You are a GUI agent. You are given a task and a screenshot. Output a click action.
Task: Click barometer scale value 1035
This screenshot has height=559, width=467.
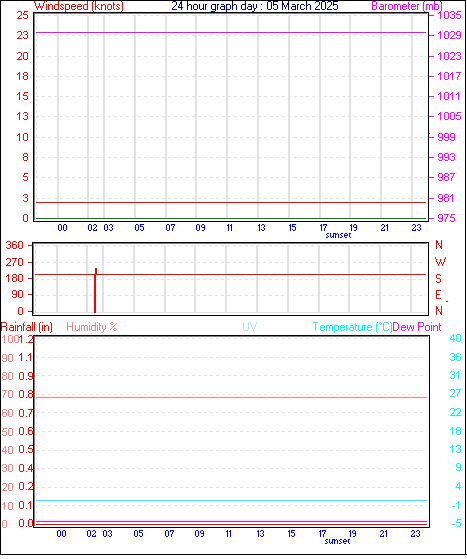(x=449, y=15)
